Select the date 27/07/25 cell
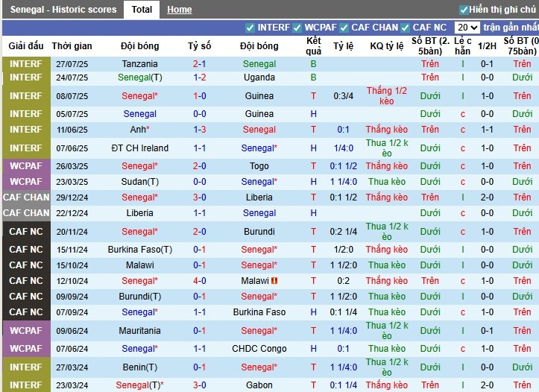This screenshot has width=539, height=392. pos(72,64)
